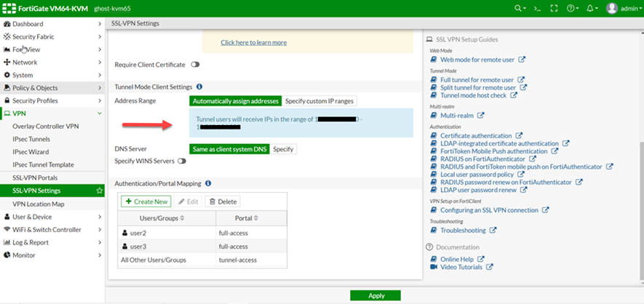Select Automatically assign addresses option
Image resolution: width=644 pixels, height=304 pixels.
click(x=236, y=101)
